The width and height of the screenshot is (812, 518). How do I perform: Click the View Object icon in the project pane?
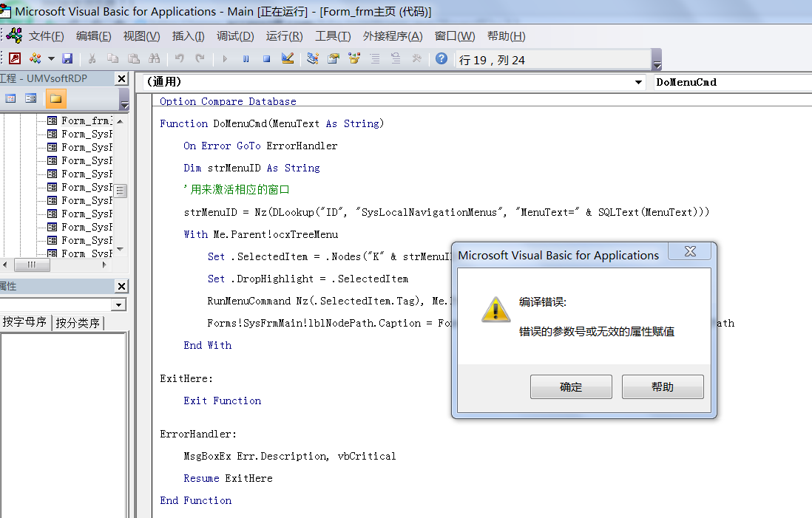30,98
